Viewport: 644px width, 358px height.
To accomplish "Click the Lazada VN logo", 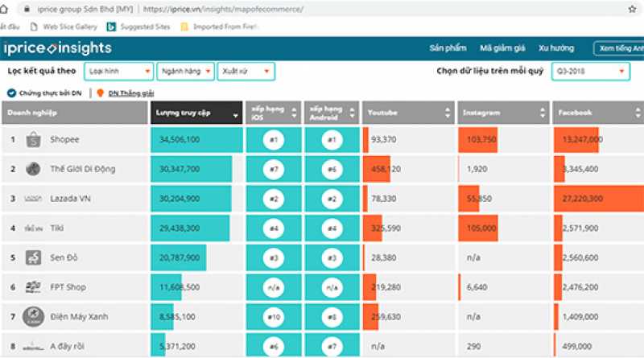I will pos(33,199).
